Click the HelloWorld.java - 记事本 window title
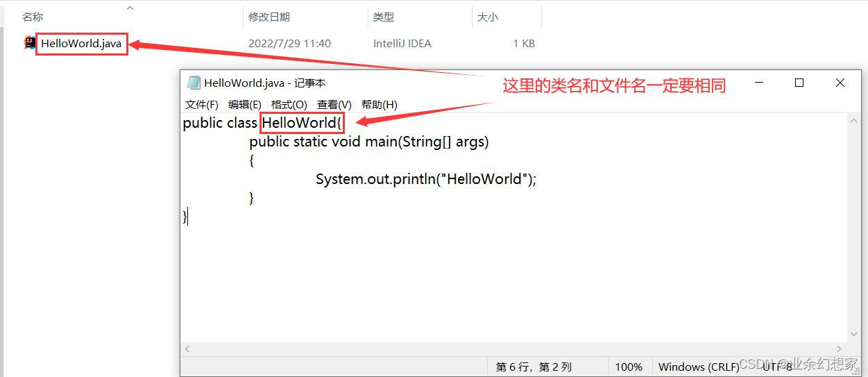The width and height of the screenshot is (868, 377). (x=265, y=83)
